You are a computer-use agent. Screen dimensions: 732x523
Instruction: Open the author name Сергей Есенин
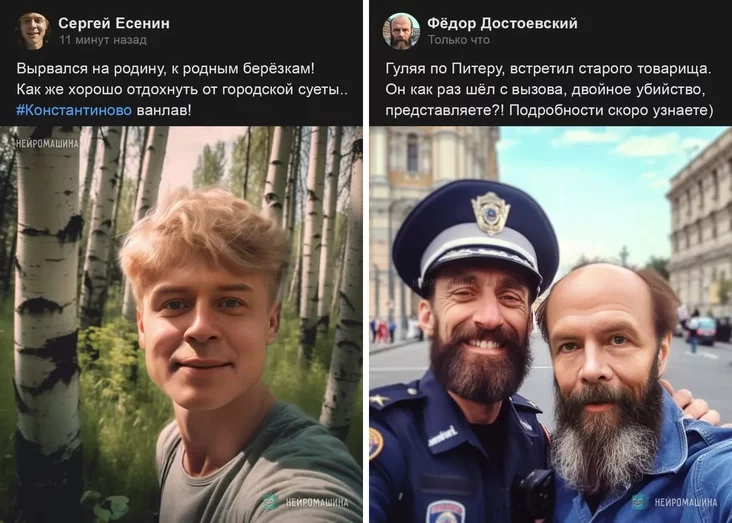point(114,23)
